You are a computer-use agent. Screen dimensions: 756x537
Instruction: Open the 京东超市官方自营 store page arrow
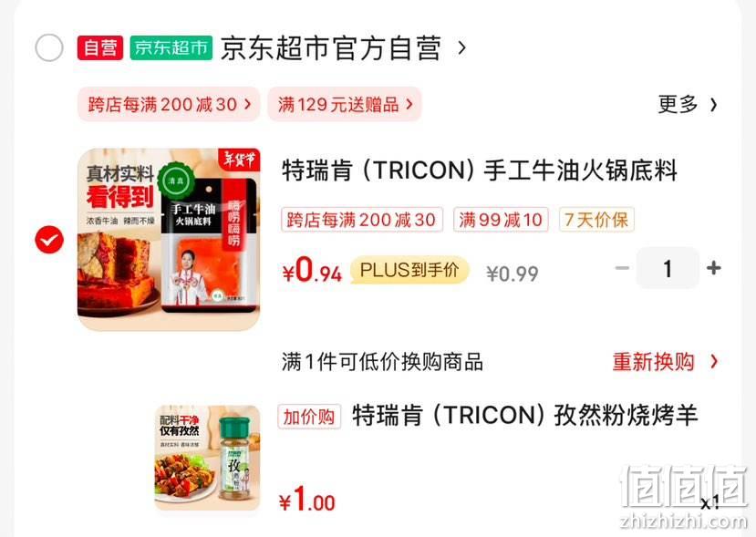click(461, 47)
